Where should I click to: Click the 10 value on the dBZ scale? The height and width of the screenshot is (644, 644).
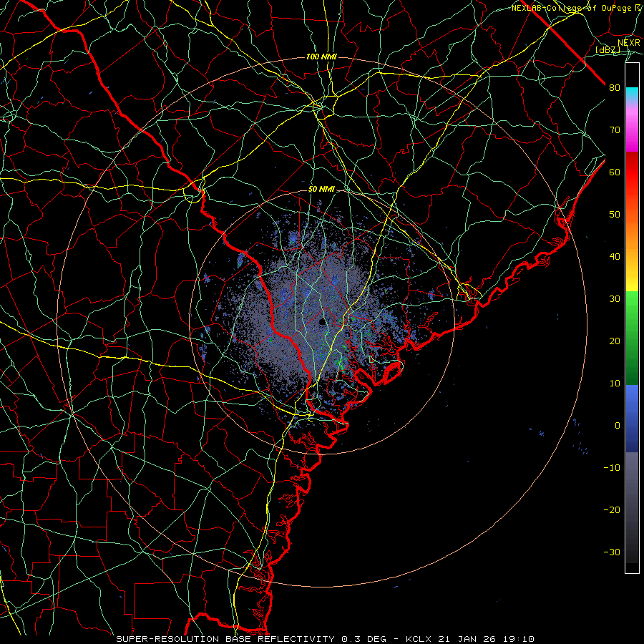click(615, 384)
